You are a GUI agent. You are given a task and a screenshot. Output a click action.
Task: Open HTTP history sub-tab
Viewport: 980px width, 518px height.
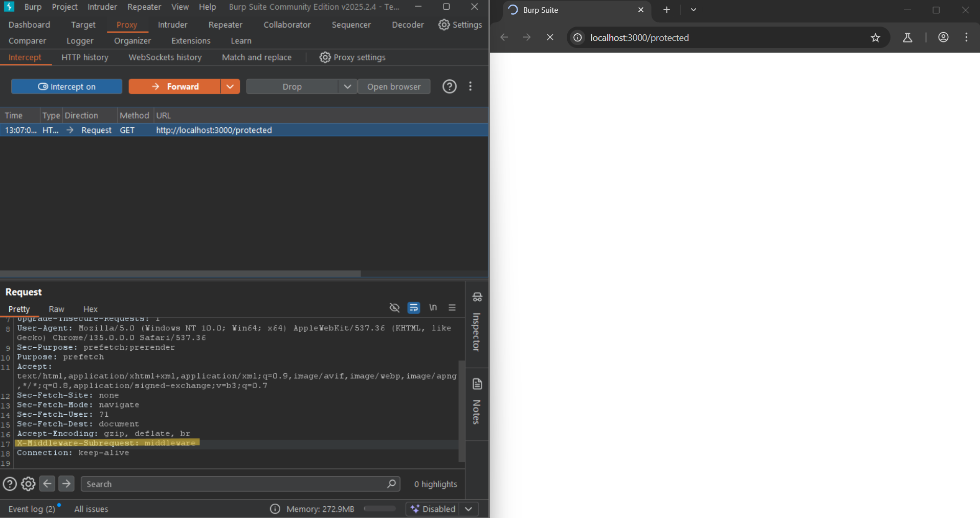(x=85, y=57)
